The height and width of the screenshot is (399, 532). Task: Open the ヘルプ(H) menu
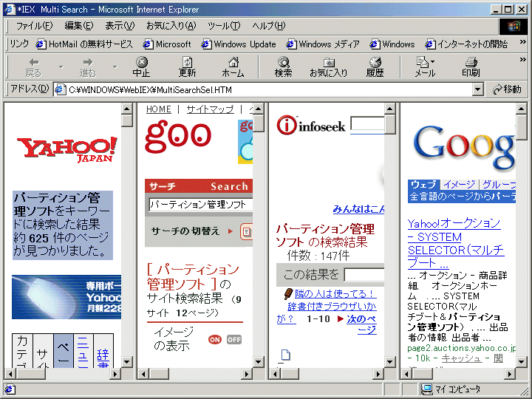[268, 26]
